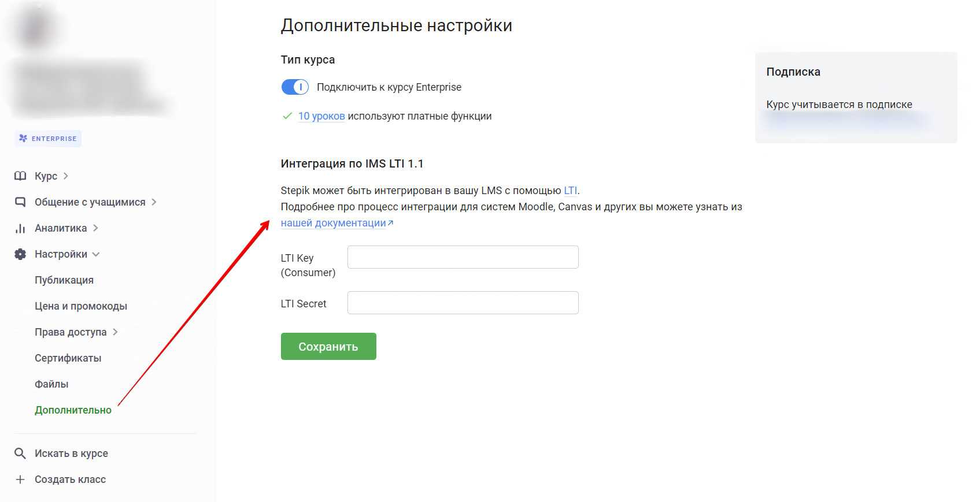Click the Enterprise badge in sidebar
Image resolution: width=980 pixels, height=502 pixels.
tap(48, 139)
